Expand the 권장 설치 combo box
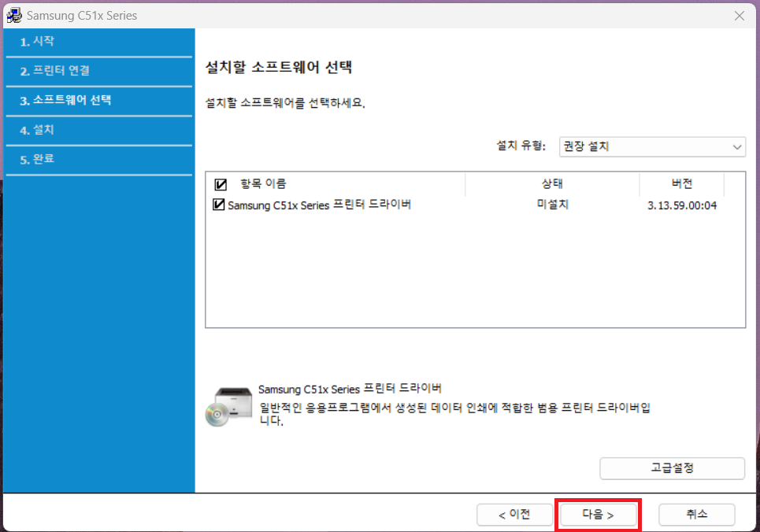 tap(652, 146)
